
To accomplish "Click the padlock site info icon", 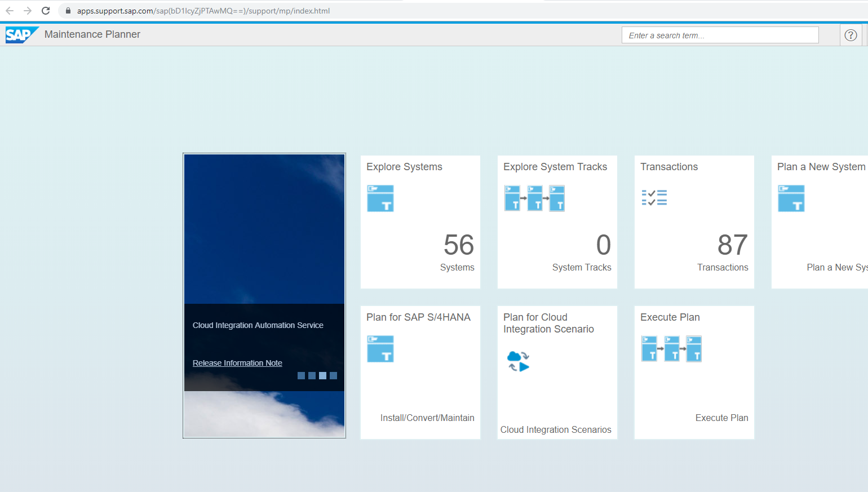I will 68,11.
